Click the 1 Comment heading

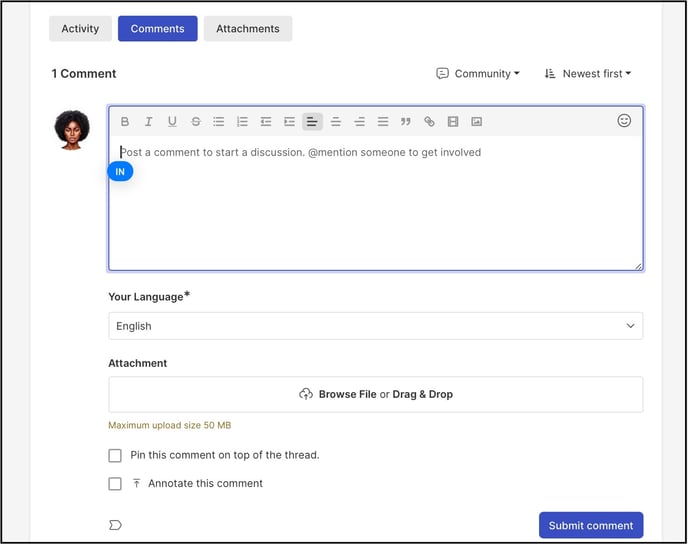coord(84,74)
